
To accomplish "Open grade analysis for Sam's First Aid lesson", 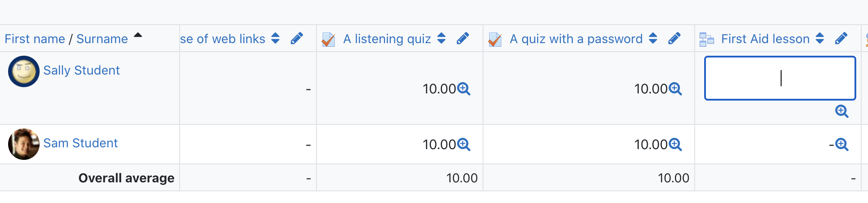I will click(x=842, y=145).
